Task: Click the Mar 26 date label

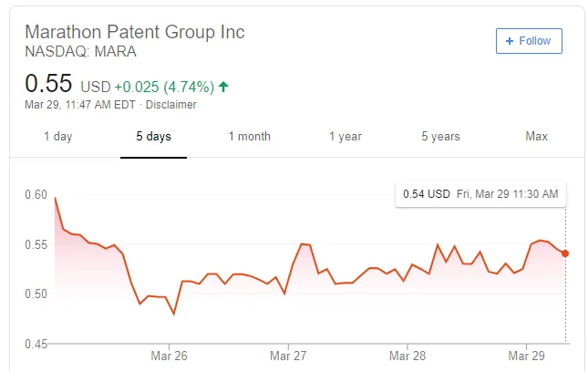Action: click(x=170, y=356)
